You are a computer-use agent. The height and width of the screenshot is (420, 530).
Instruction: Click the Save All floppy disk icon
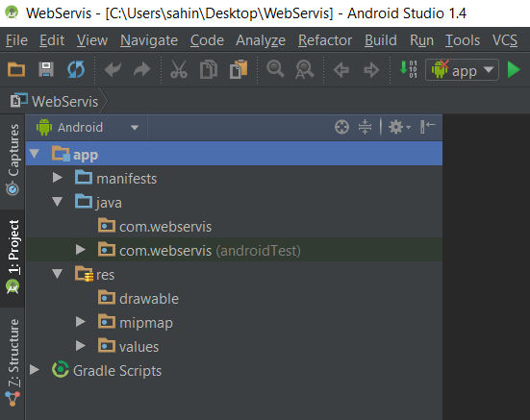coord(46,70)
